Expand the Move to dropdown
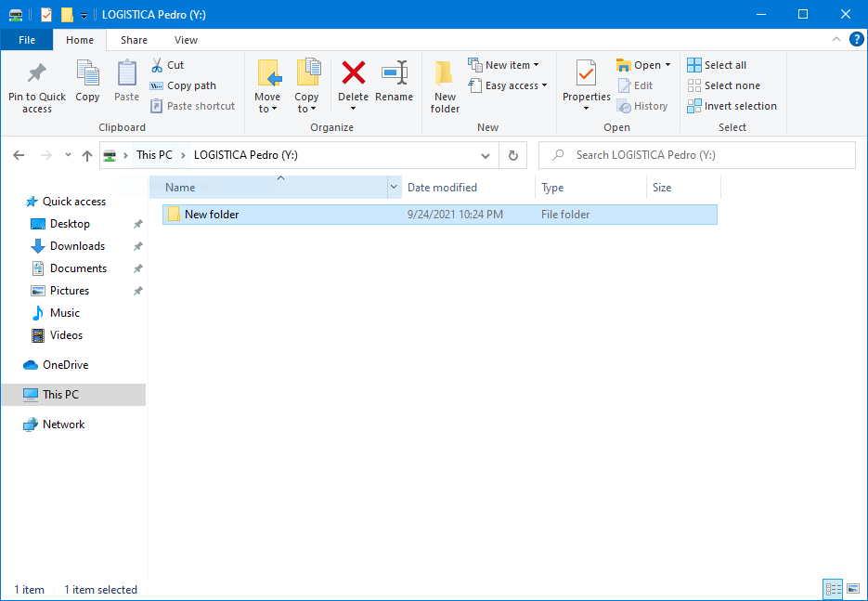 [266, 109]
